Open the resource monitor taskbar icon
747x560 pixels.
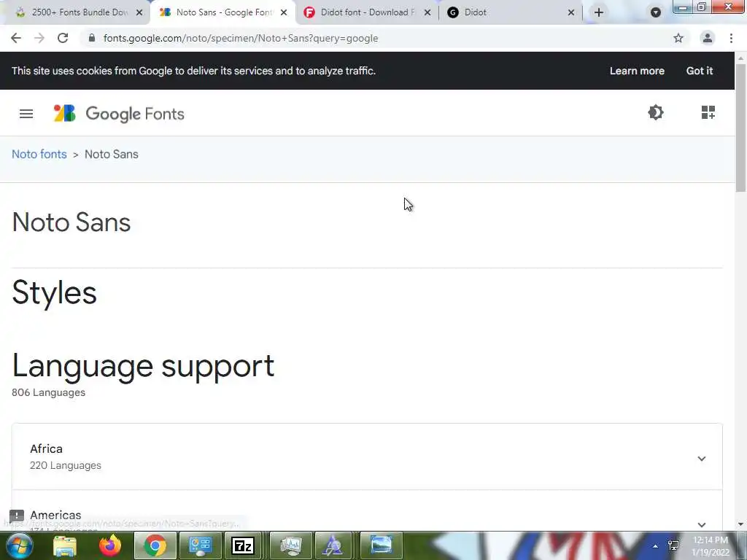click(290, 545)
